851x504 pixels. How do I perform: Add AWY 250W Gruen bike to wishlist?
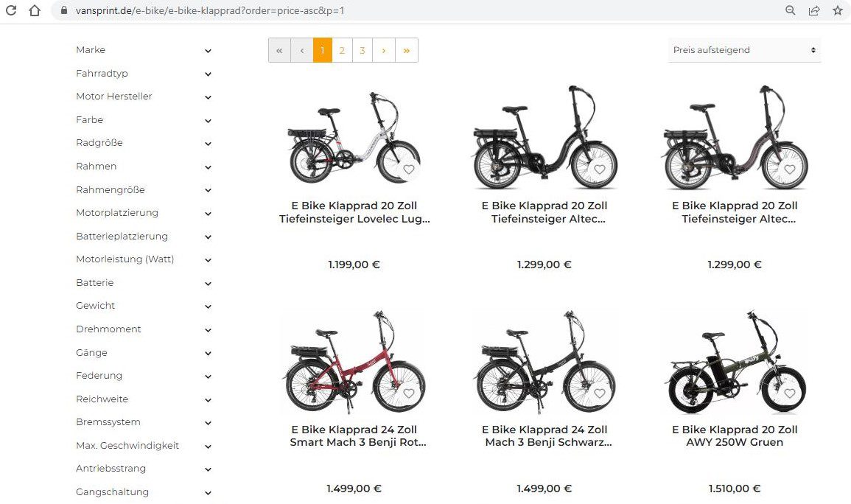[790, 393]
